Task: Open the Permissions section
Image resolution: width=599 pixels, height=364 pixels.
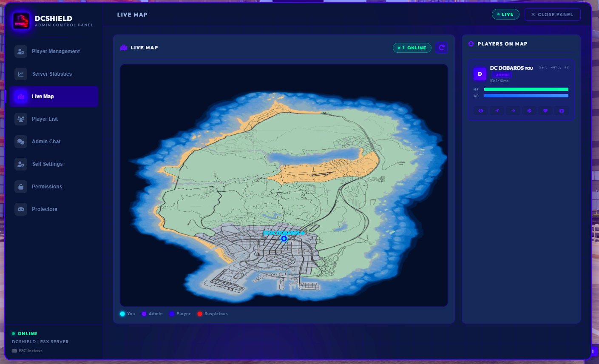Action: pos(54,187)
